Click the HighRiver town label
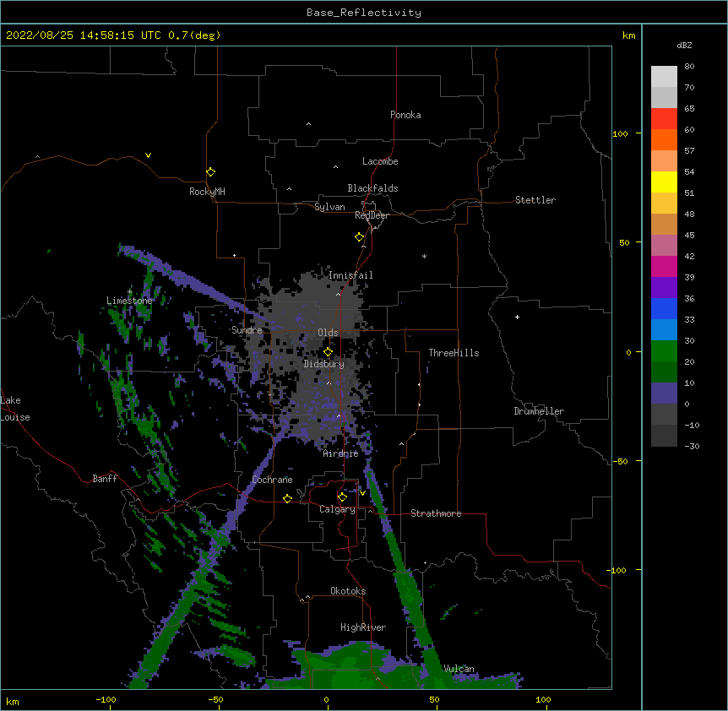 coord(363,627)
